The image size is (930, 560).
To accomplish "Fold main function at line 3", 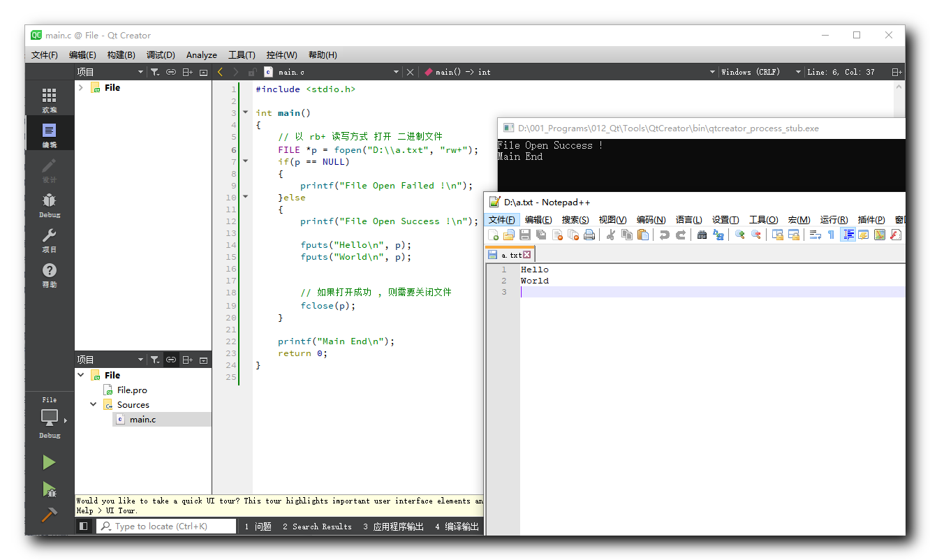I will pos(245,112).
